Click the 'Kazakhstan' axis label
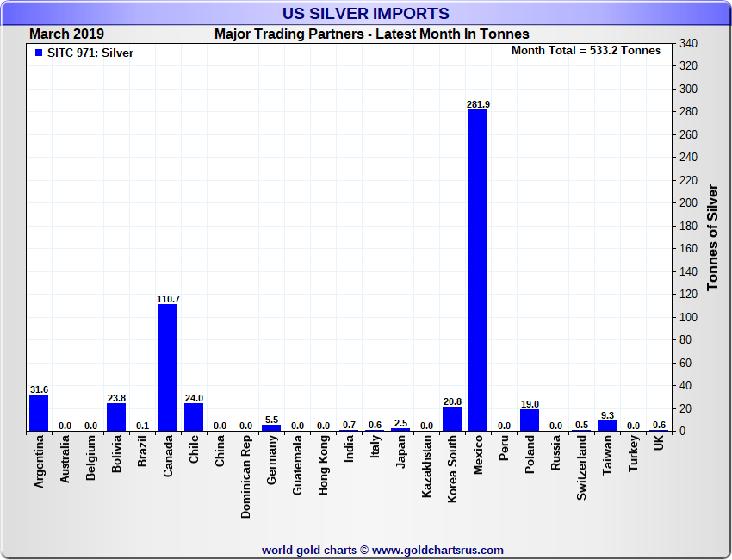 coord(426,466)
